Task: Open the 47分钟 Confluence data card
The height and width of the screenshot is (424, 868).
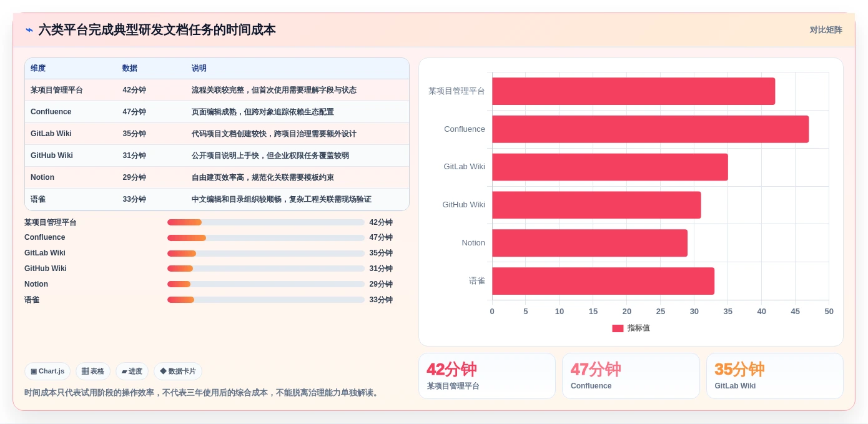Action: (x=631, y=376)
